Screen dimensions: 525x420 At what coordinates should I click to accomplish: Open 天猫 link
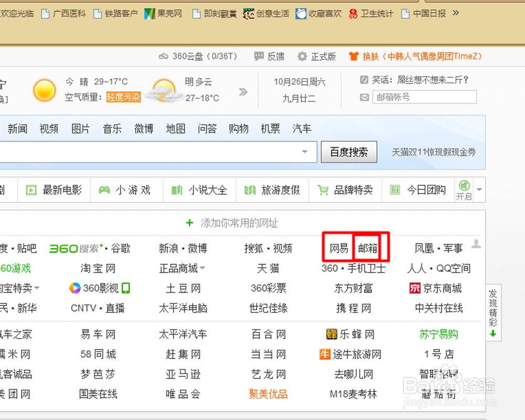pos(268,268)
